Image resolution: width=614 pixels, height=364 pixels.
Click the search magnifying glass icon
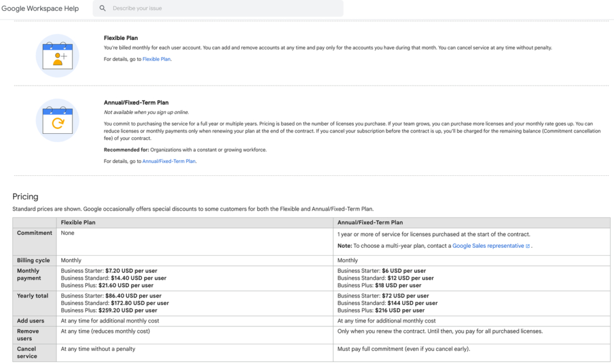(102, 8)
